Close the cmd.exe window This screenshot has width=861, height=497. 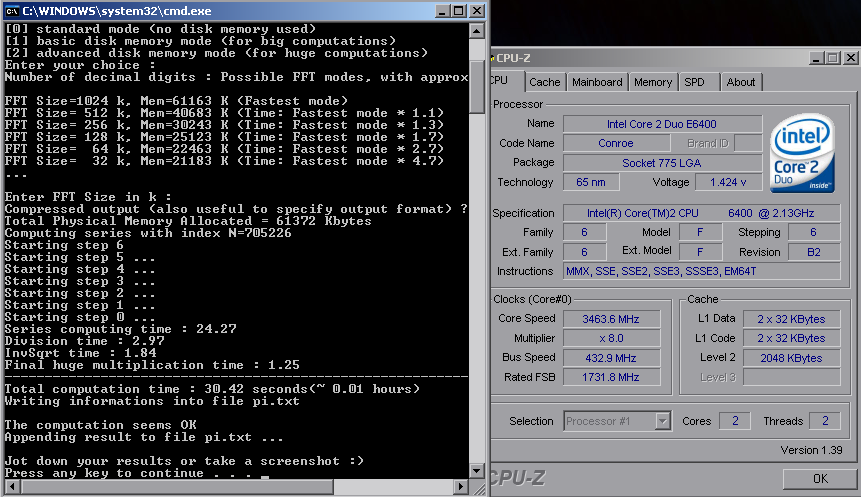coord(477,11)
